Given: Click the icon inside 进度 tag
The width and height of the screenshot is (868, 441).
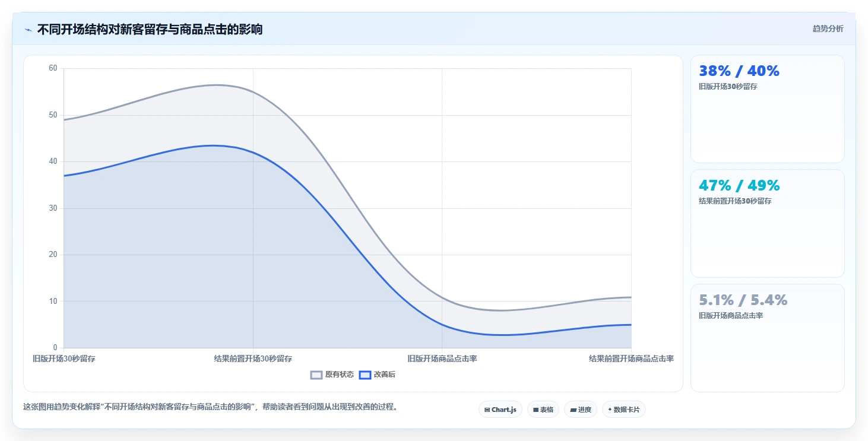Looking at the screenshot, I should click(x=573, y=410).
